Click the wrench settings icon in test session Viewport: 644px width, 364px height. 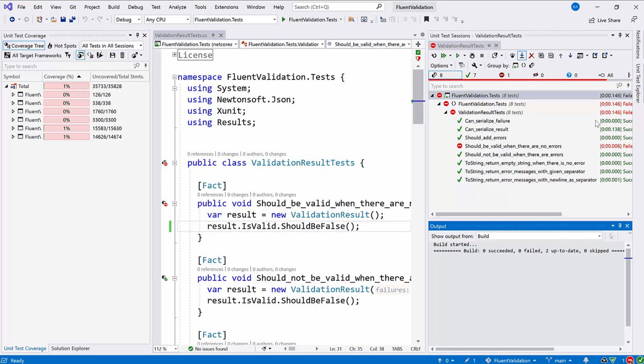click(474, 65)
